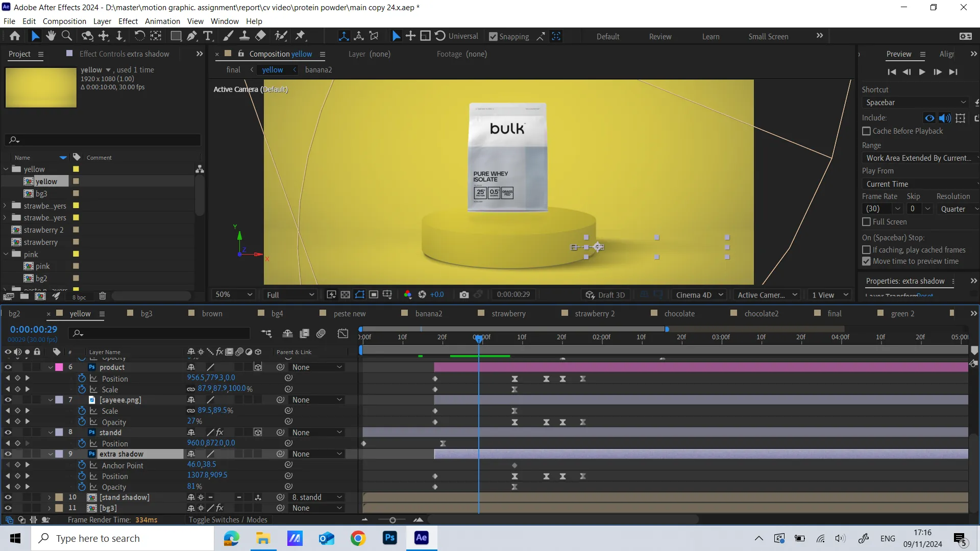Open the Range Work Area dropdown
This screenshot has width=980, height=551.
921,158
